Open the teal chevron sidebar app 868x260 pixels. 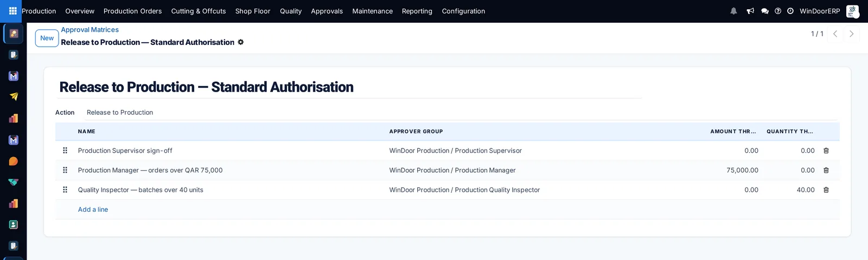point(14,182)
